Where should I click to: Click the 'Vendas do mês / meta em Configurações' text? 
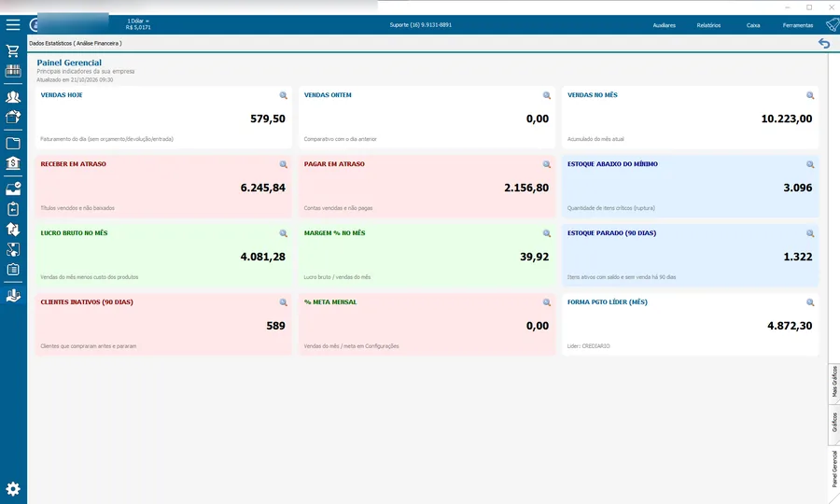point(351,346)
